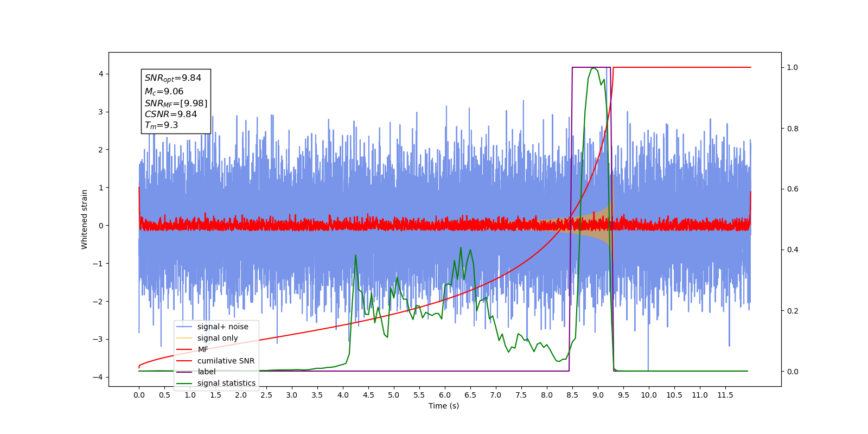Click the 8.5 tick on time axis

tap(572, 395)
